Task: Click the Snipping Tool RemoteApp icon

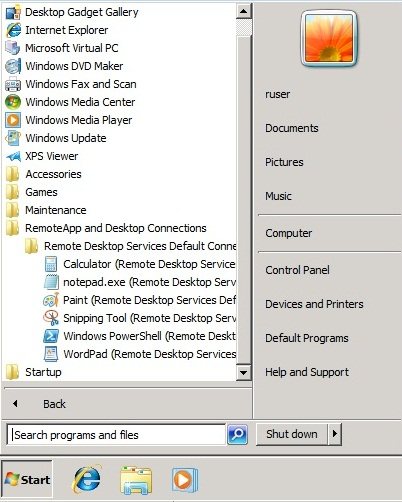Action: [x=51, y=318]
